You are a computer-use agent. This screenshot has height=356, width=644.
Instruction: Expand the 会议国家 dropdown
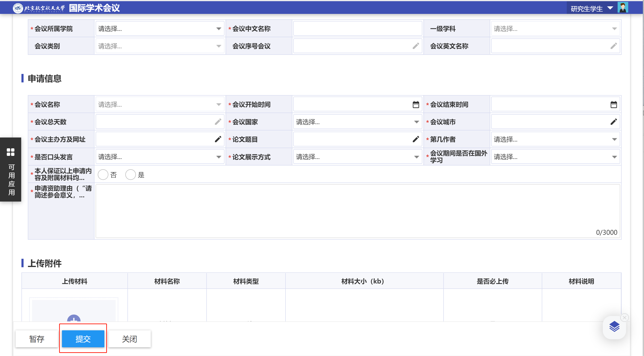357,122
